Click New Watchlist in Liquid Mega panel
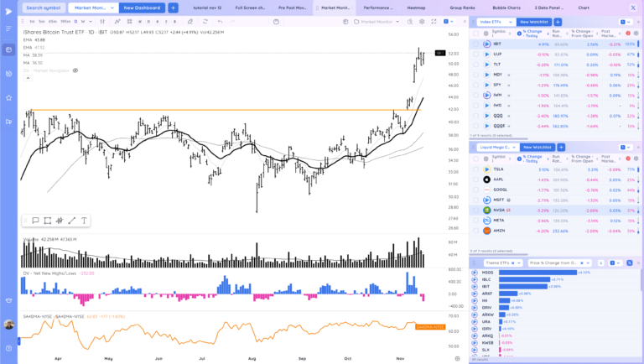The width and height of the screenshot is (644, 364). click(x=537, y=147)
